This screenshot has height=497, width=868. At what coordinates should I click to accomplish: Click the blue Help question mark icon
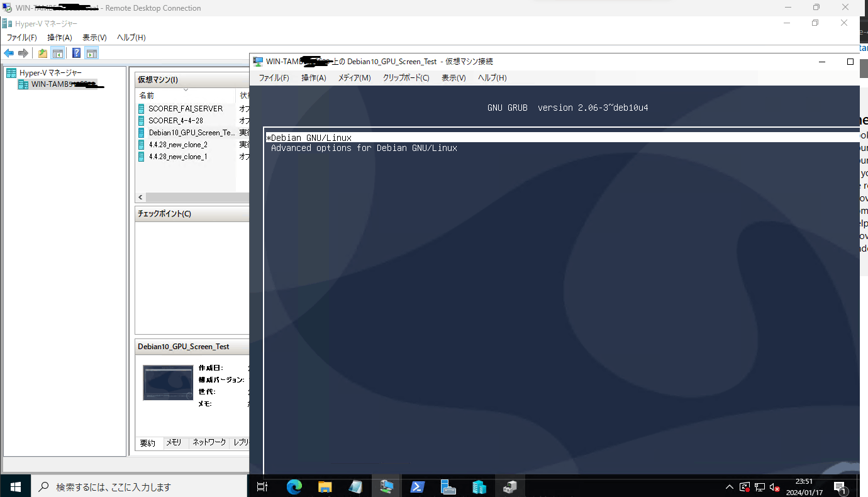76,53
